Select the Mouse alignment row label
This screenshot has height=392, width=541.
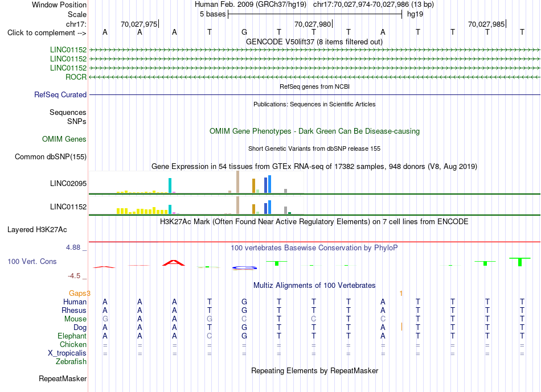pyautogui.click(x=75, y=319)
